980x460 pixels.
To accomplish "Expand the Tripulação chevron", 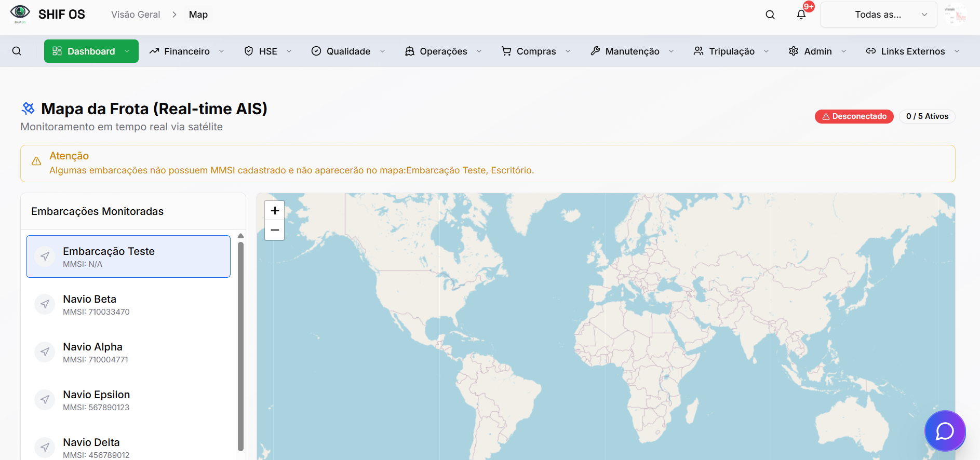I will [x=767, y=51].
